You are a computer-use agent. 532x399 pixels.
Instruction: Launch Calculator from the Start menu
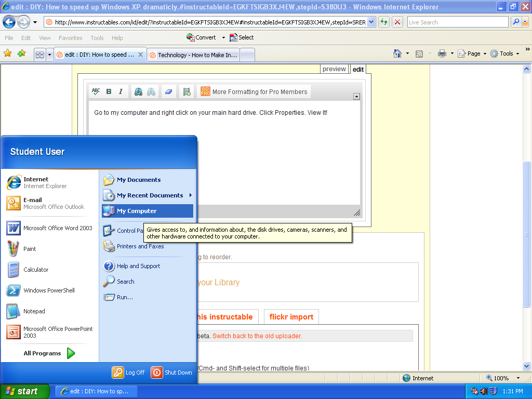(x=35, y=270)
